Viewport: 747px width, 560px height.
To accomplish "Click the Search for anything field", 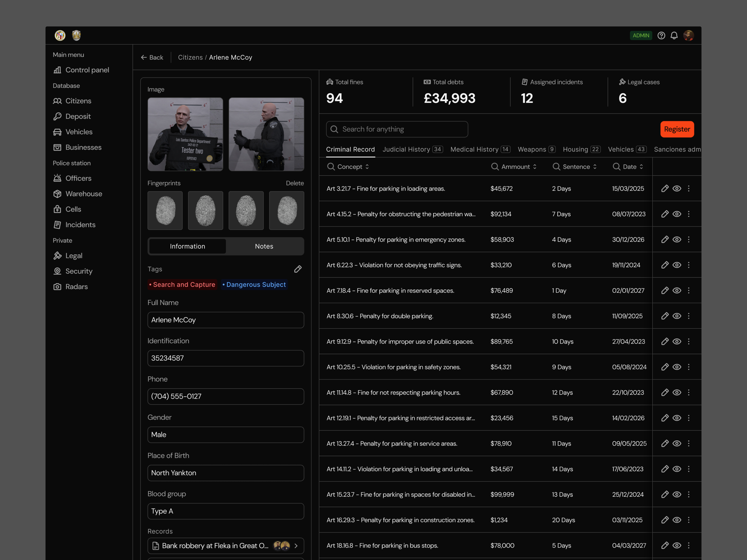I will pyautogui.click(x=397, y=129).
